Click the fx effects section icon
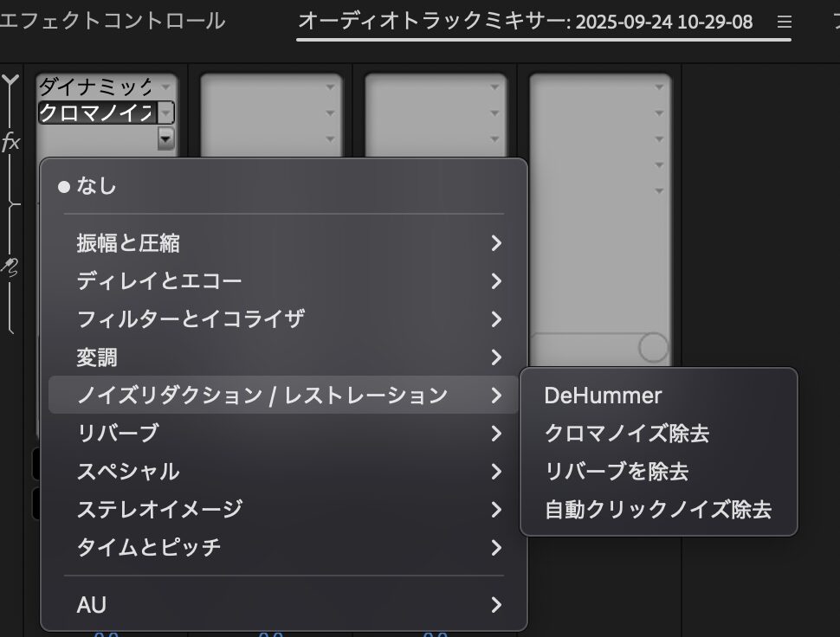This screenshot has width=840, height=637. point(11,143)
